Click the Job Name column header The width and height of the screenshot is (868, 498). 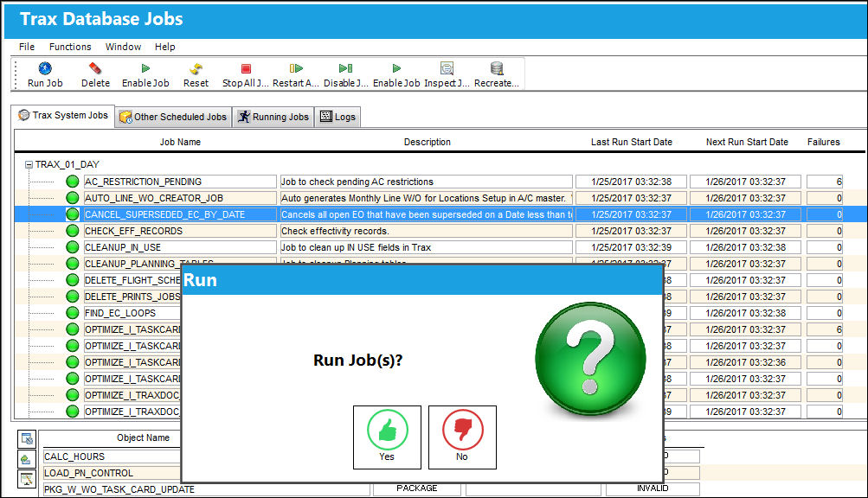(x=181, y=142)
